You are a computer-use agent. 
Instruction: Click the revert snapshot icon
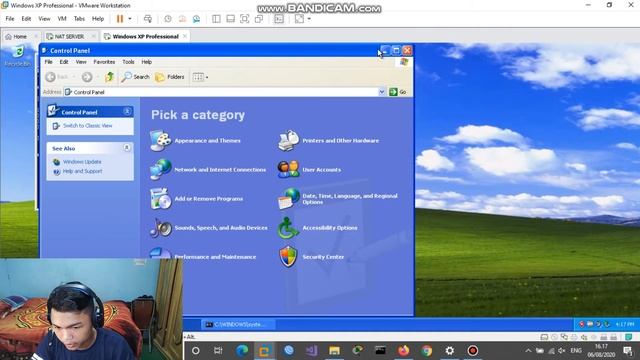click(182, 19)
